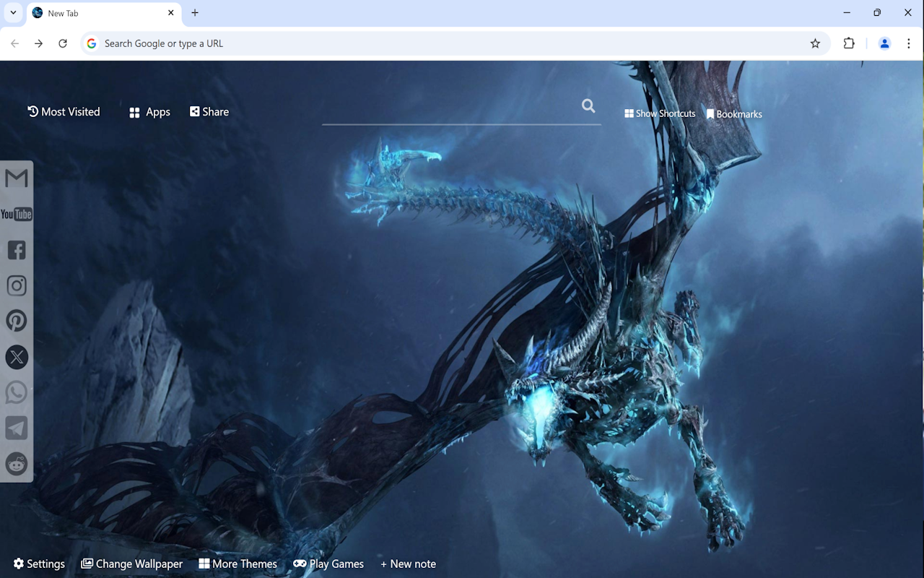Viewport: 924px width, 578px height.
Task: Switch to the New Tab browser tab
Action: tap(101, 12)
